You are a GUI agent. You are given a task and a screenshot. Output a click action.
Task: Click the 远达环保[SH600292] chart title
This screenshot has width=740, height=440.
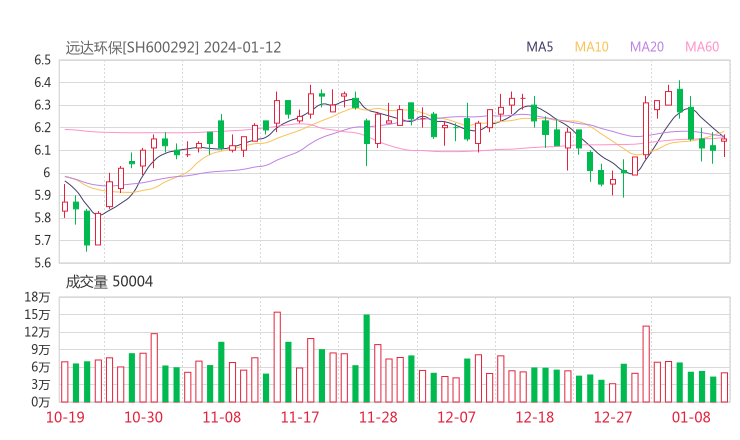132,47
